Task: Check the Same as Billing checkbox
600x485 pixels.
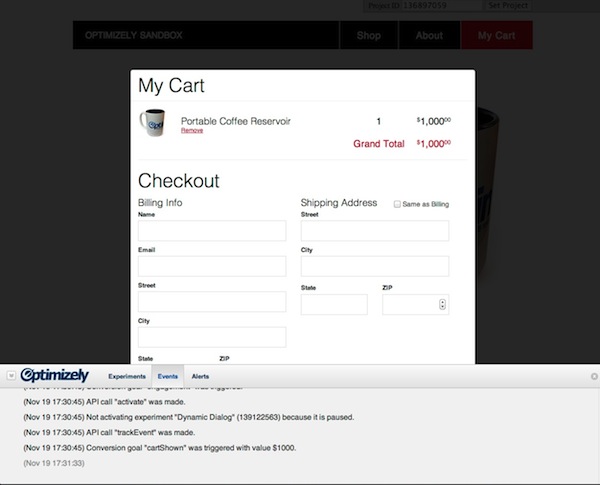Action: click(397, 203)
